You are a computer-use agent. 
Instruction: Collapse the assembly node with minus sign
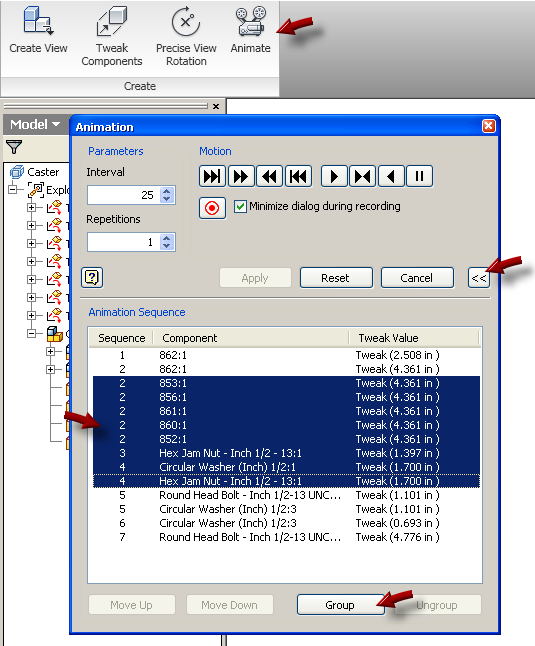click(x=31, y=333)
